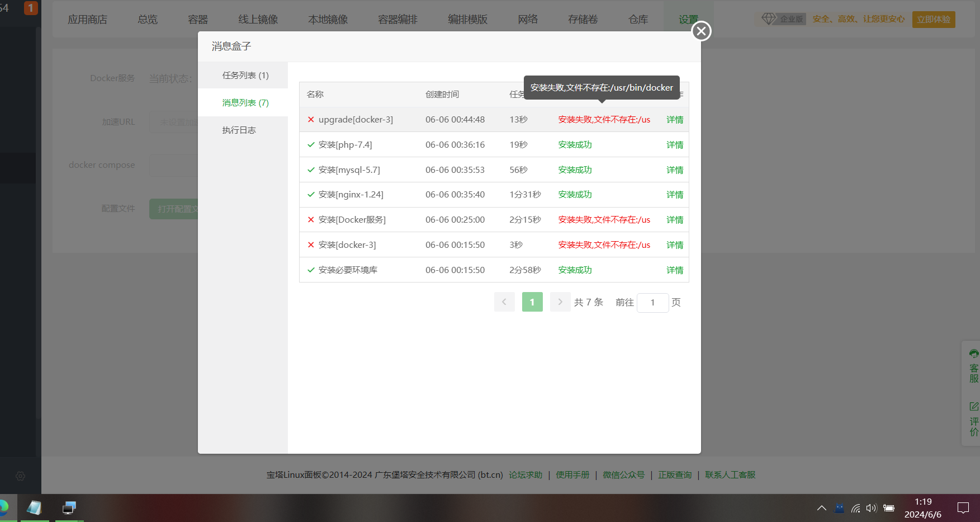Click the 前往 page number input field
Viewport: 980px width, 522px height.
pyautogui.click(x=652, y=302)
